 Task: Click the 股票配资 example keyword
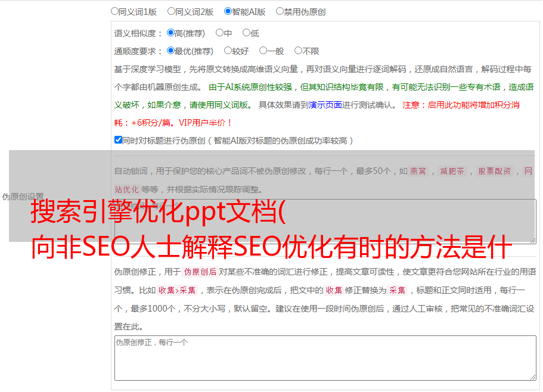[495, 171]
